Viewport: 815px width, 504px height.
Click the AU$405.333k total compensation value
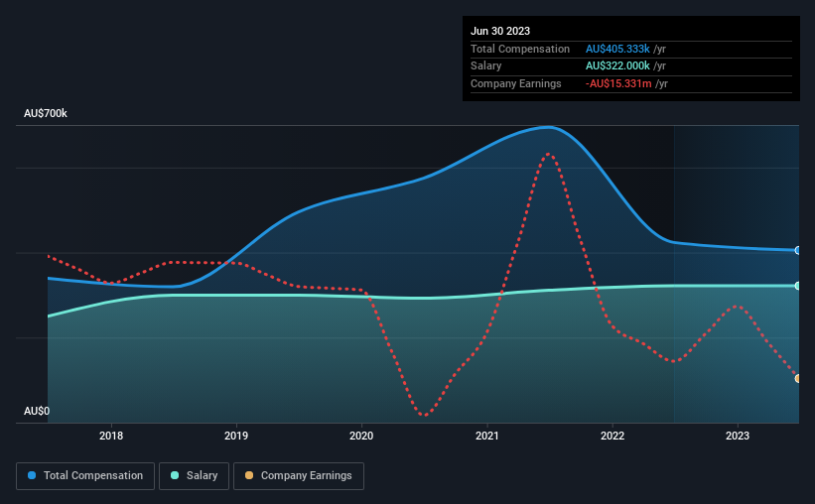pos(617,49)
